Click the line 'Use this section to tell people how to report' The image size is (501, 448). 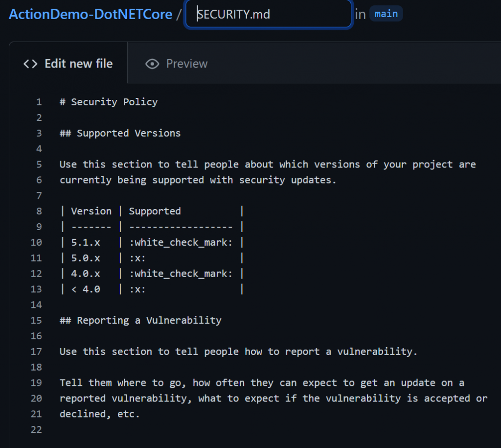(x=238, y=352)
